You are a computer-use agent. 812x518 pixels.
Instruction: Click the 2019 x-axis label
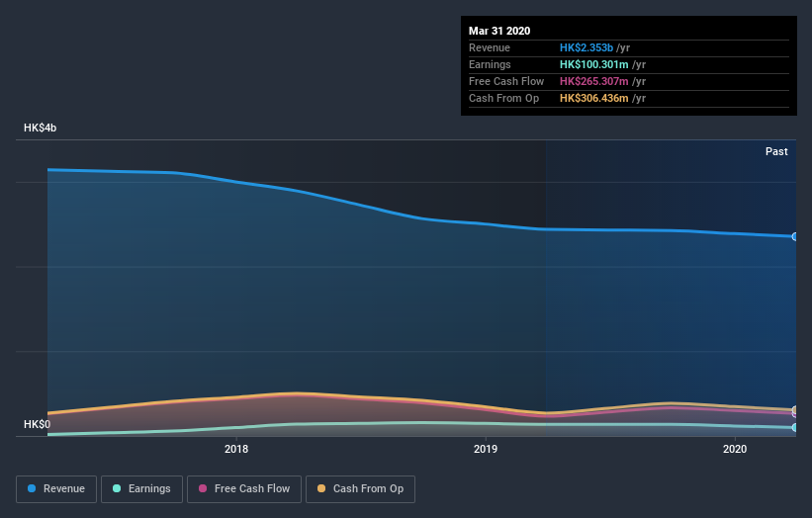(486, 449)
